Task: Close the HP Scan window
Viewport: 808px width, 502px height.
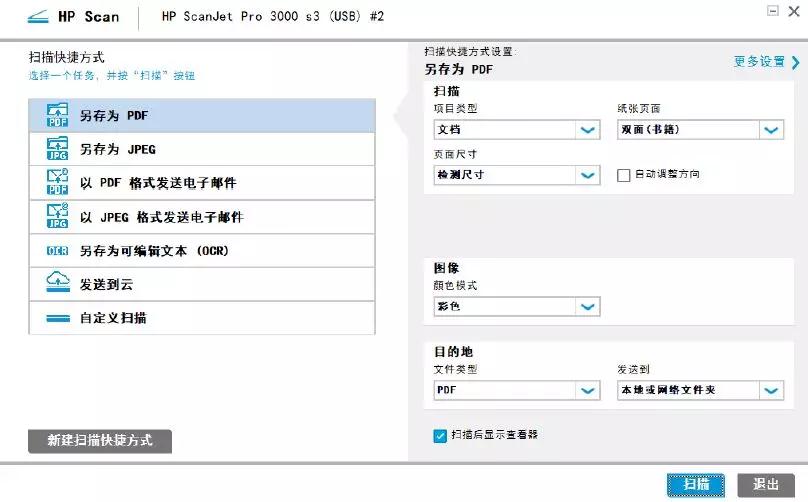Action: pyautogui.click(x=794, y=11)
